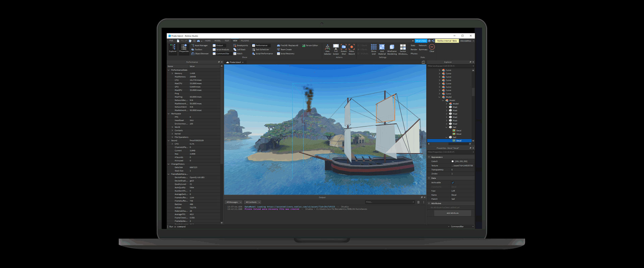Image resolution: width=644 pixels, height=268 pixels.
Task: Clear output with the trash icon
Action: 418,202
